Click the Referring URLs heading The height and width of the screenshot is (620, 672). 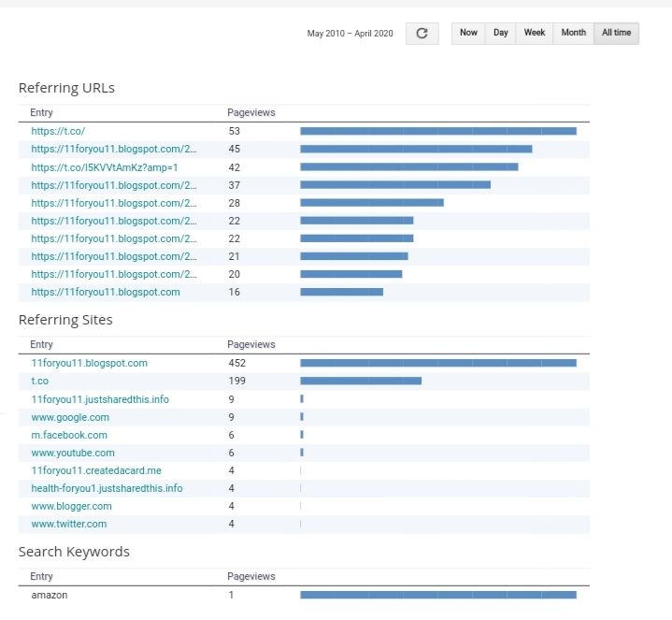pos(66,88)
